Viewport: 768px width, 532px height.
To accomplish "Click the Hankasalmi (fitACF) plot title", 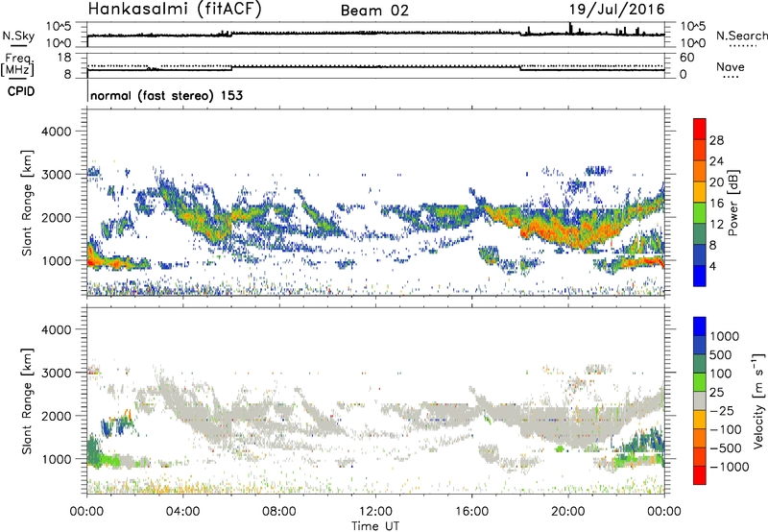I will click(x=175, y=9).
